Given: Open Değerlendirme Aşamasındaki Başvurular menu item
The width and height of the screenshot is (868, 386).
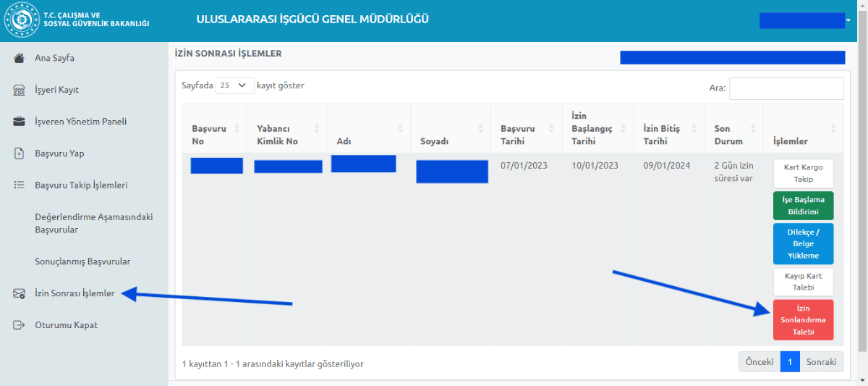Looking at the screenshot, I should pos(94,223).
